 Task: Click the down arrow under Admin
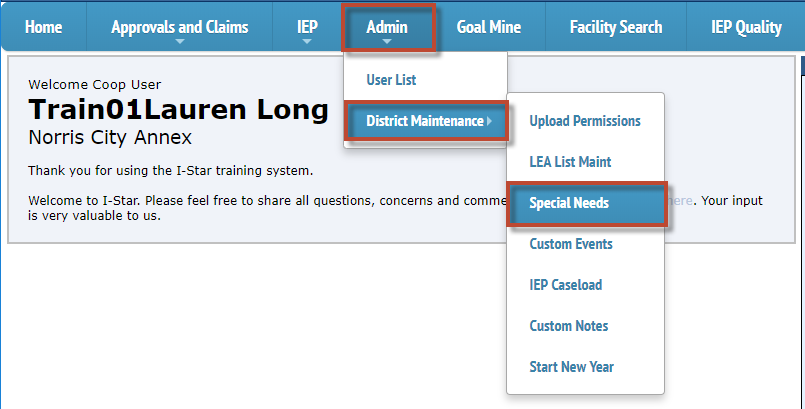pos(387,43)
